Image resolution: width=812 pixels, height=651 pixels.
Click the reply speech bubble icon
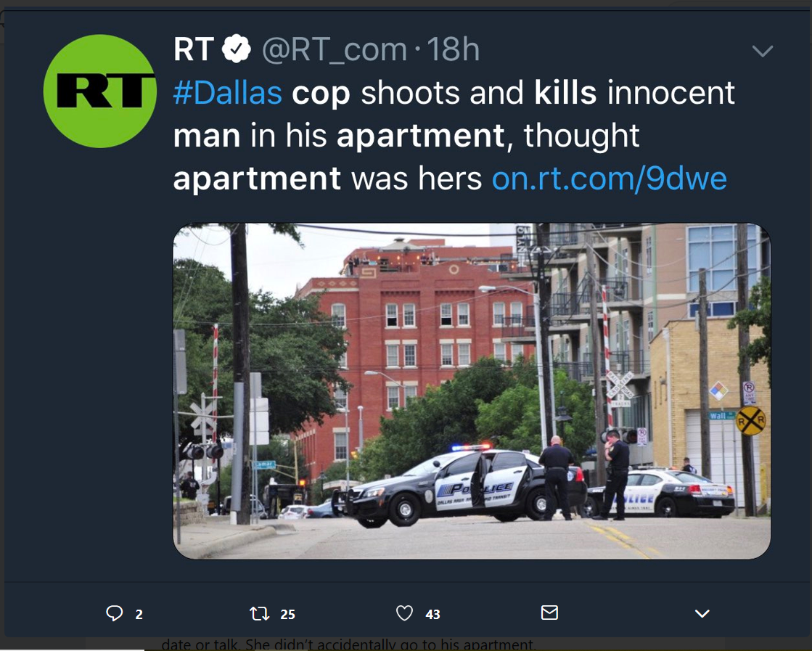pos(115,613)
